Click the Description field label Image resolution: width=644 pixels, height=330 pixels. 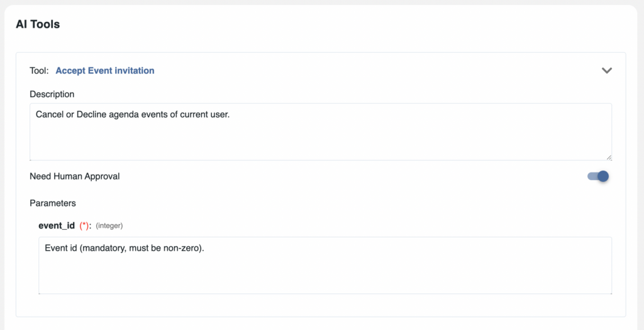pyautogui.click(x=52, y=94)
